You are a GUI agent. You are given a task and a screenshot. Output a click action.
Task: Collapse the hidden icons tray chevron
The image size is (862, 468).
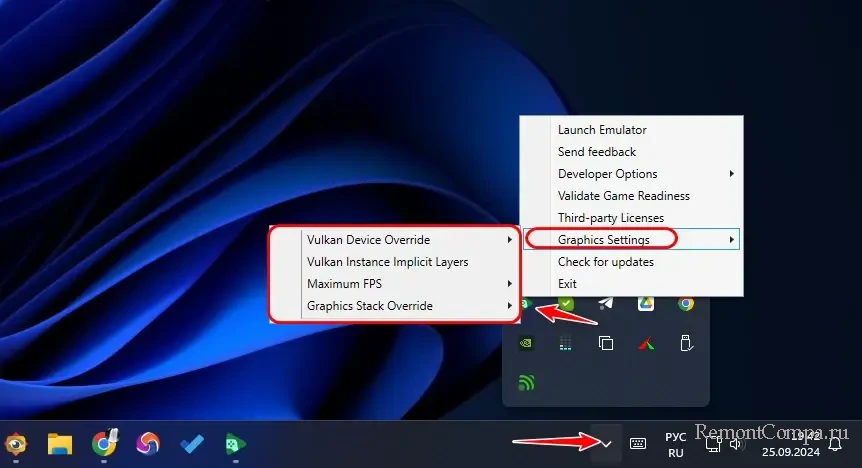[x=606, y=443]
